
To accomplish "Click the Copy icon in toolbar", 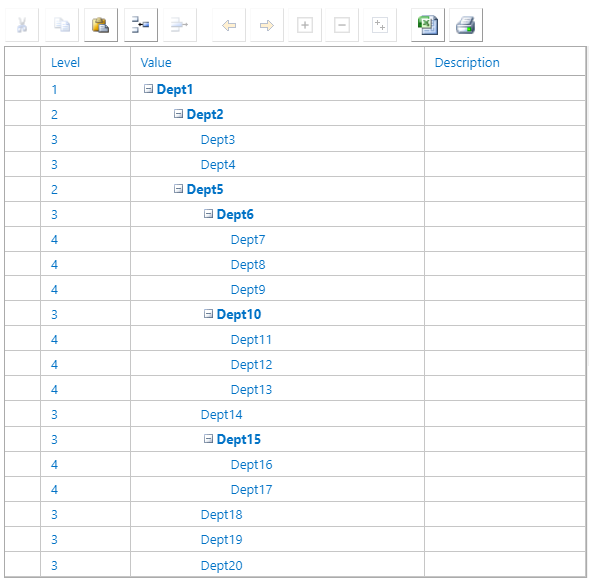I will (62, 25).
